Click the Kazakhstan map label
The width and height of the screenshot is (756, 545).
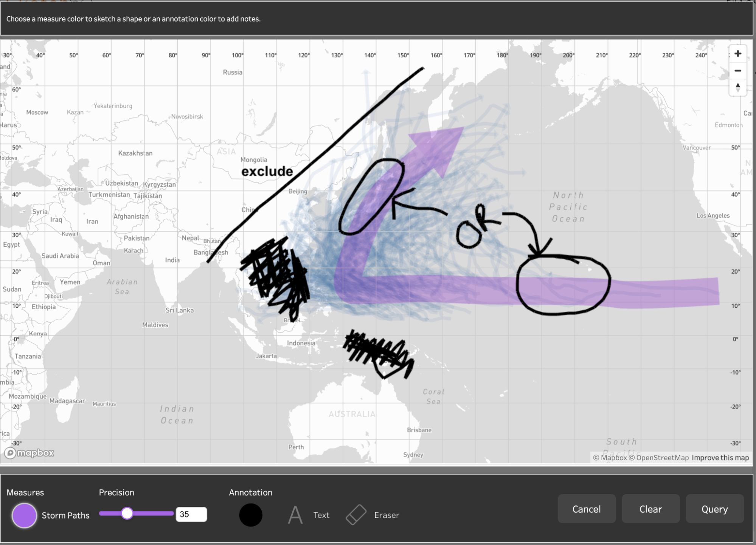[x=135, y=153]
